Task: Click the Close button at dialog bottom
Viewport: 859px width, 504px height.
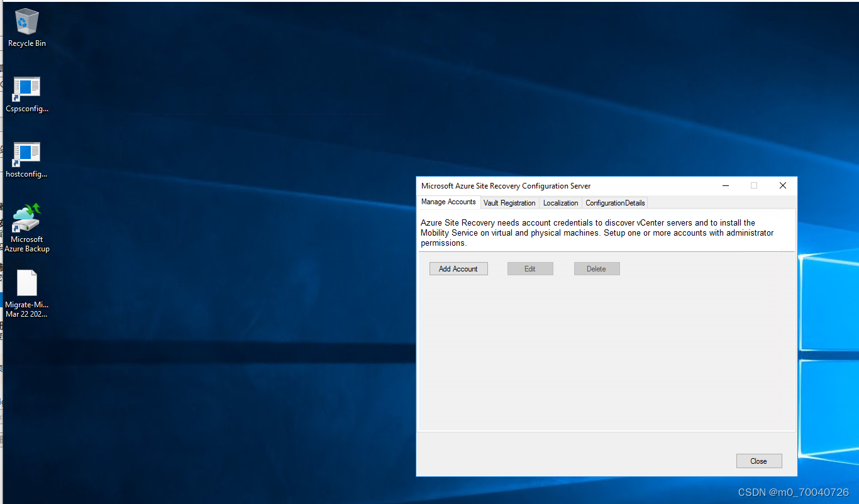Action: [x=759, y=461]
